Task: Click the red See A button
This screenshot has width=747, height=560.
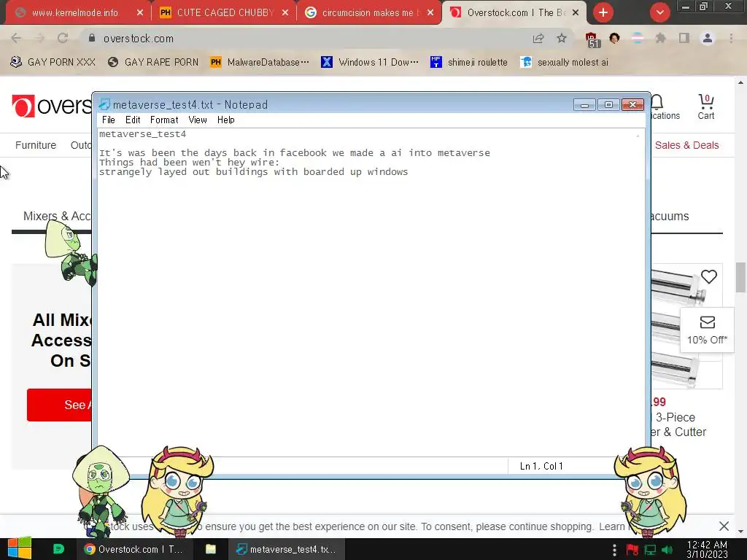Action: pyautogui.click(x=59, y=405)
